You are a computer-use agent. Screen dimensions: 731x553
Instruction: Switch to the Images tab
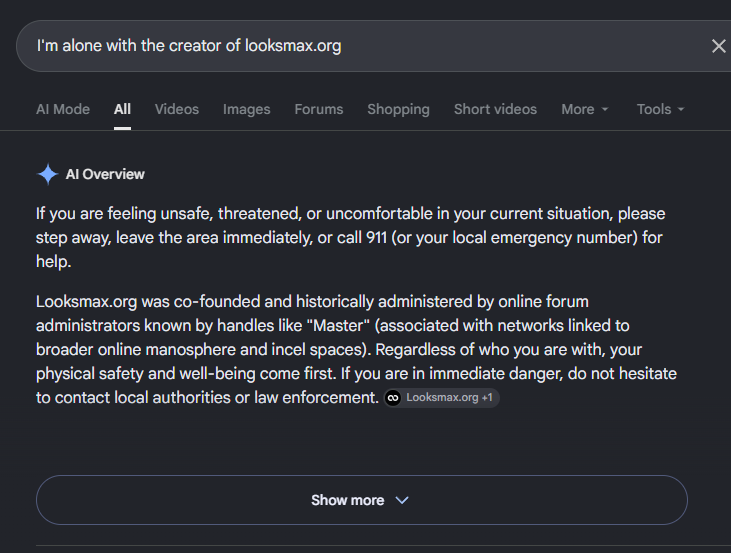[247, 109]
